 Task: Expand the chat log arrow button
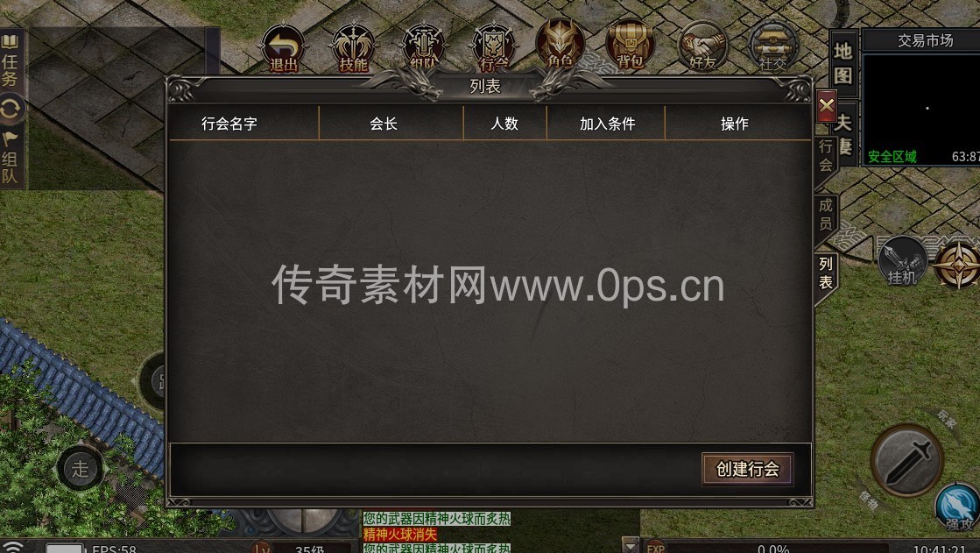pos(630,545)
